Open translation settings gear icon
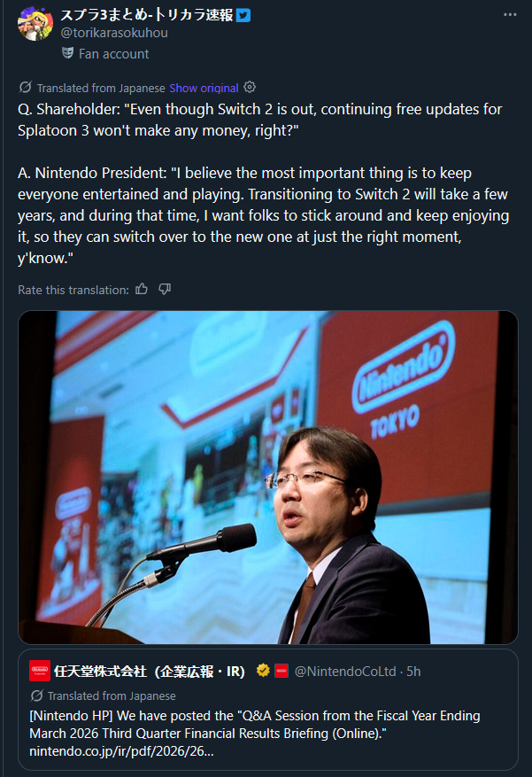The image size is (532, 777). [250, 88]
